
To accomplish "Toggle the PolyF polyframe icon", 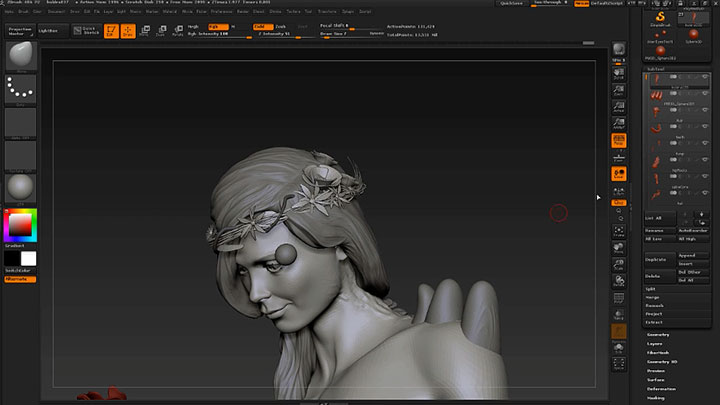I will (619, 298).
